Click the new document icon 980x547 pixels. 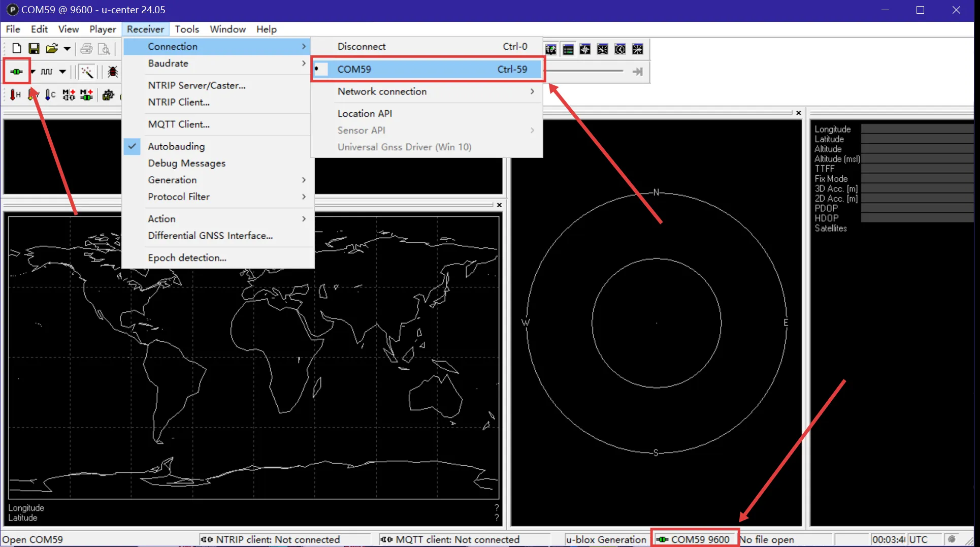coord(17,49)
